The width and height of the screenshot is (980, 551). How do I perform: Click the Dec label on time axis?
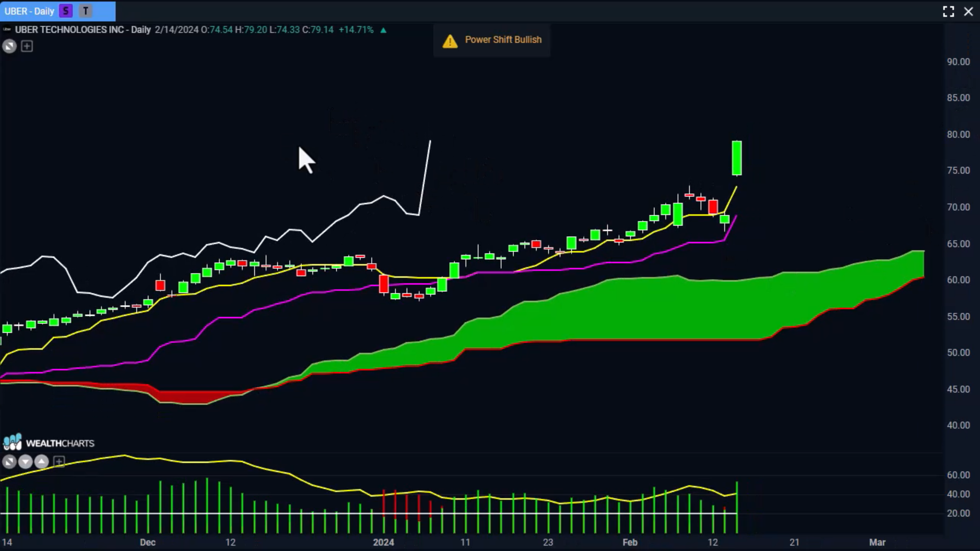click(148, 542)
